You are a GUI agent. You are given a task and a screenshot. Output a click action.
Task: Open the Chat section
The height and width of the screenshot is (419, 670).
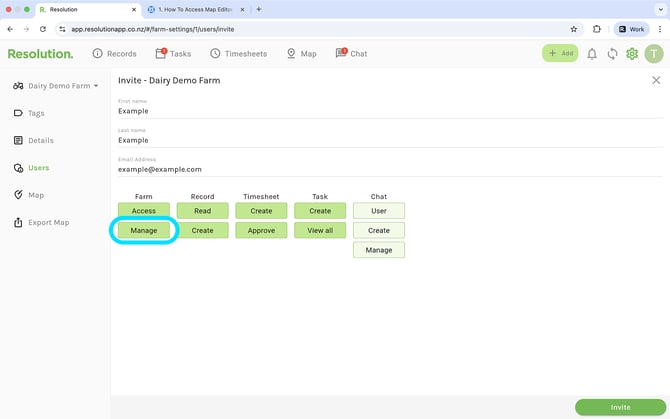(x=351, y=53)
